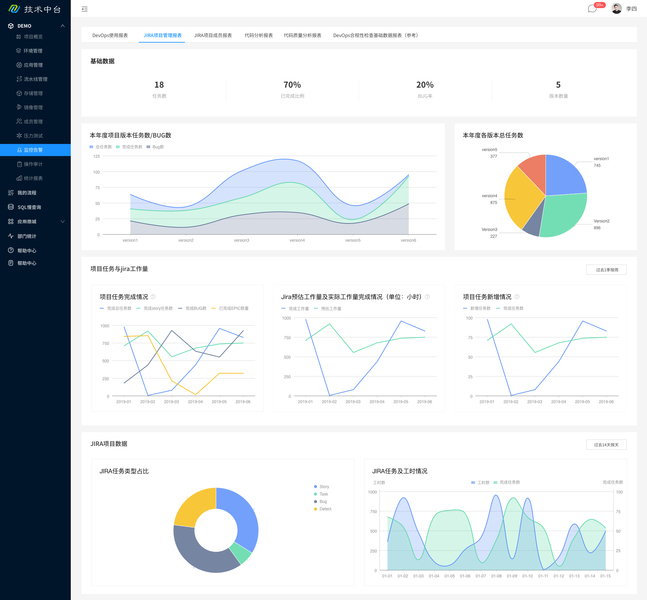The height and width of the screenshot is (600, 647).
Task: Click the 帮助中心 document icon at sidebar bottom
Action: coord(11,263)
